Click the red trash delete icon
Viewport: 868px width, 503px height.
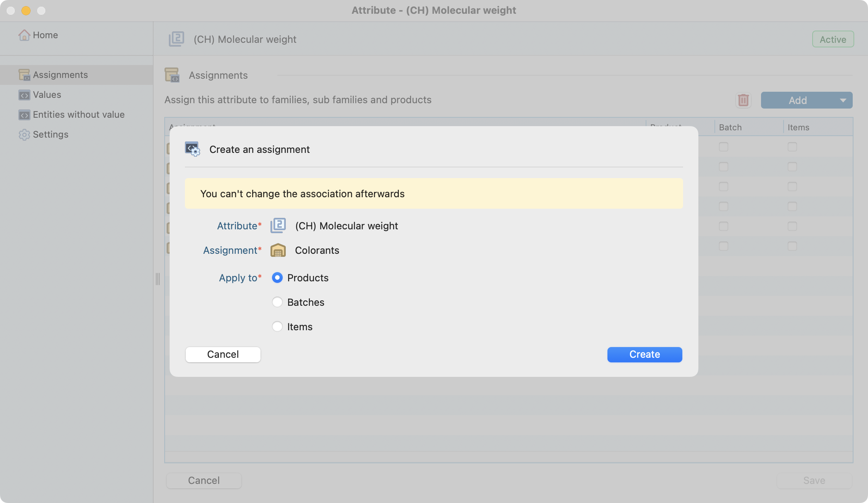(743, 100)
